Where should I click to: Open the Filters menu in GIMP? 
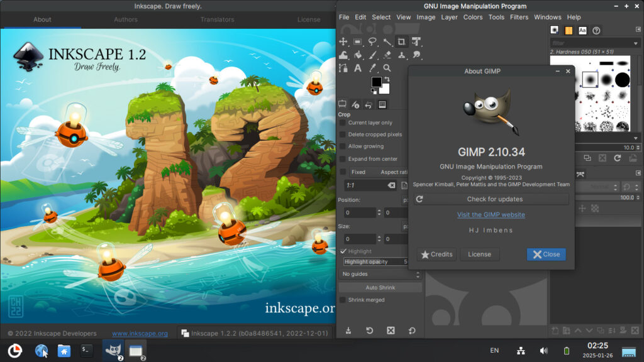519,17
